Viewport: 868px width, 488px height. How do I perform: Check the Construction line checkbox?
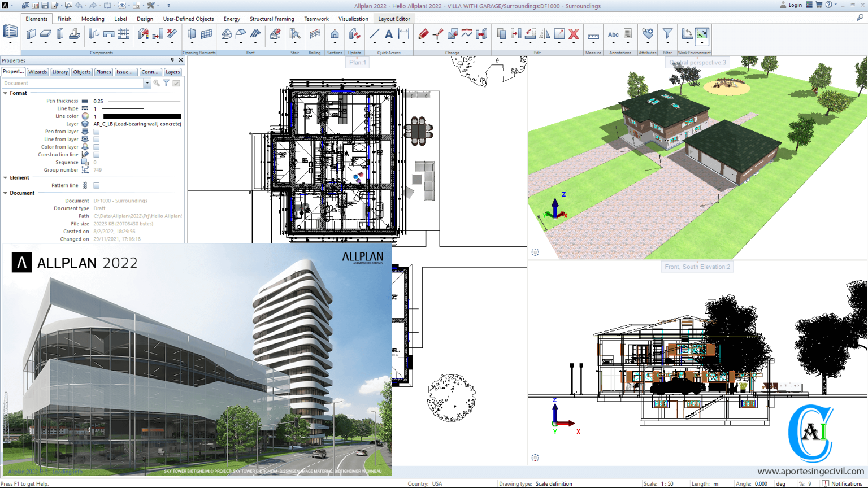[x=96, y=154]
